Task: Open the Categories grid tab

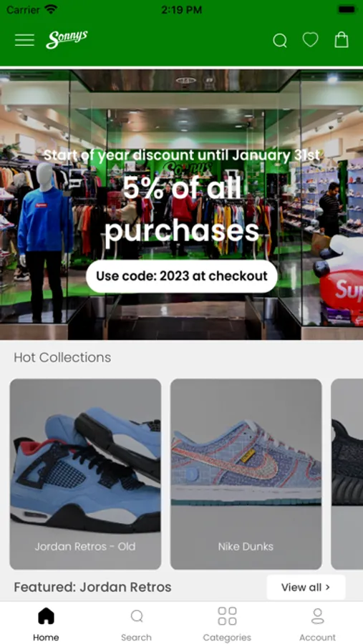Action: pos(227,624)
